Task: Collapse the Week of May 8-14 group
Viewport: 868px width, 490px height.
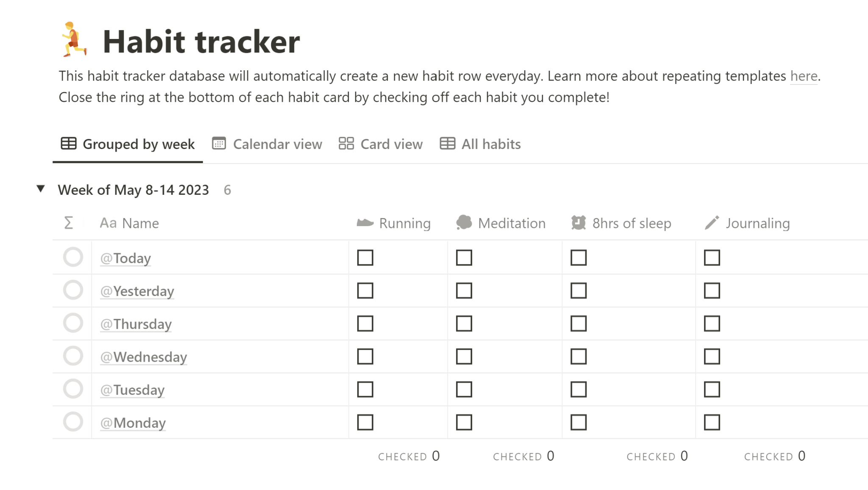Action: point(41,189)
